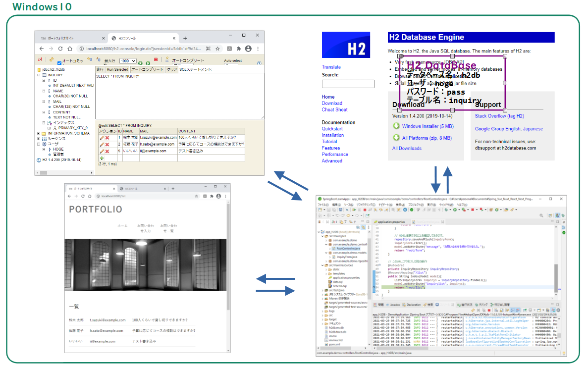
Task: Open the Cheat Sheet link
Action: (334, 110)
